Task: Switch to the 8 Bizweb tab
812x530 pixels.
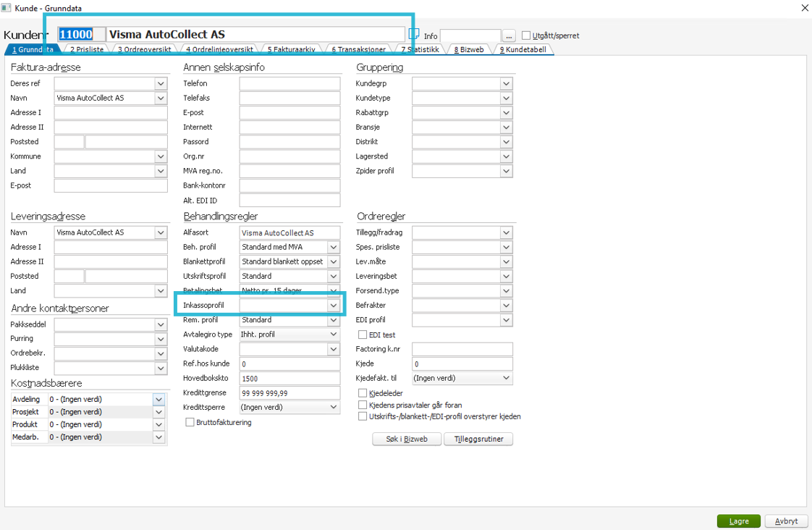Action: pos(469,49)
